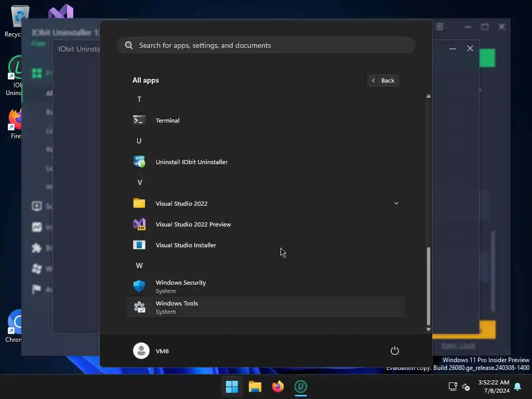Click the All apps heading
The width and height of the screenshot is (532, 399).
(145, 81)
